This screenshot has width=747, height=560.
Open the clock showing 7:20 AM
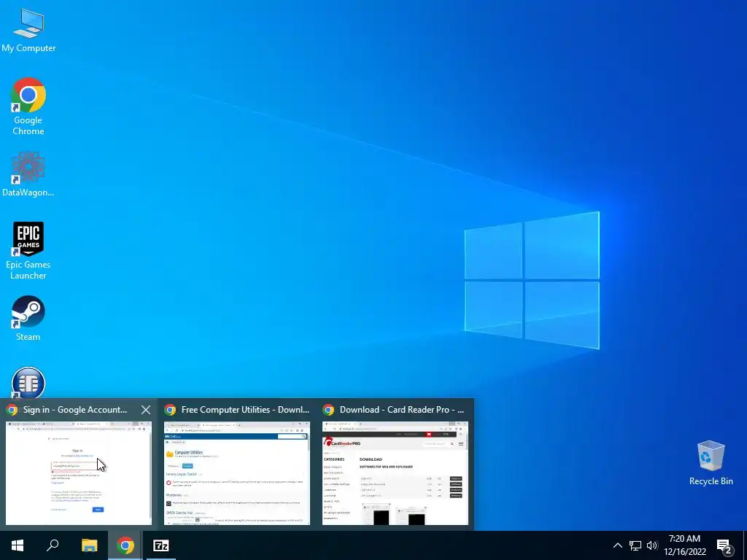pyautogui.click(x=685, y=545)
